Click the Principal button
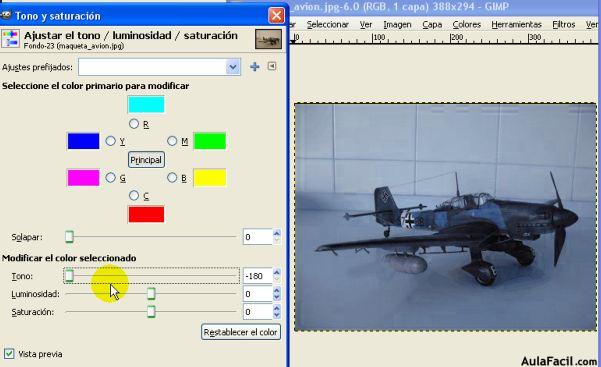 coord(146,160)
